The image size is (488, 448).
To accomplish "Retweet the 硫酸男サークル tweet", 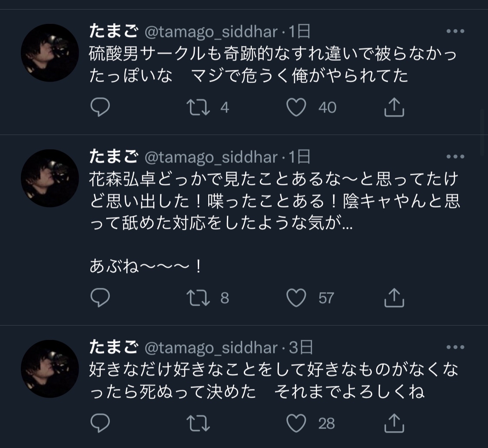I will pos(198,107).
